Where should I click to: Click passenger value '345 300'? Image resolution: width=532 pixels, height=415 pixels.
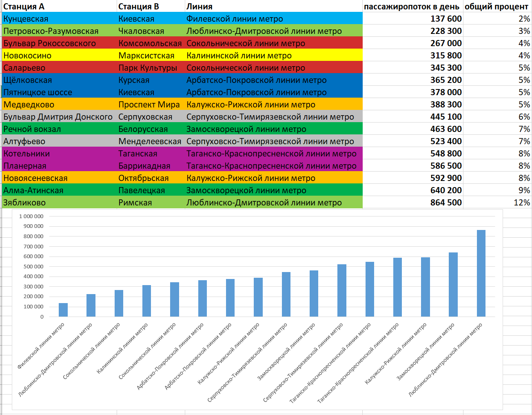coord(412,67)
